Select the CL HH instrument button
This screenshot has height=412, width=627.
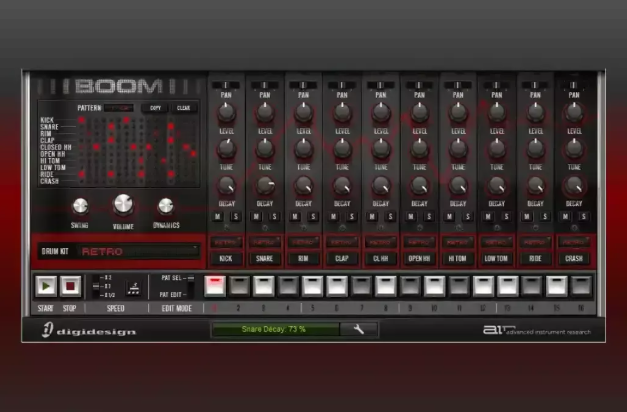380,259
